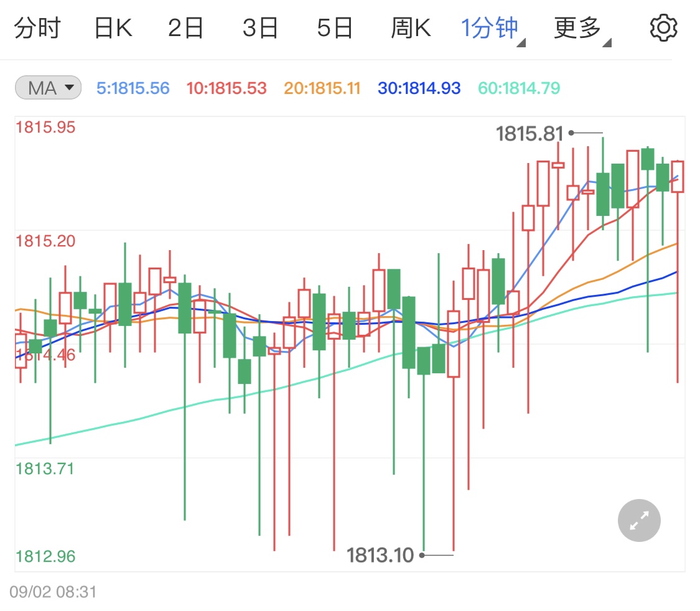The height and width of the screenshot is (611, 700).
Task: Select the 5日 chart tab
Action: tap(335, 28)
